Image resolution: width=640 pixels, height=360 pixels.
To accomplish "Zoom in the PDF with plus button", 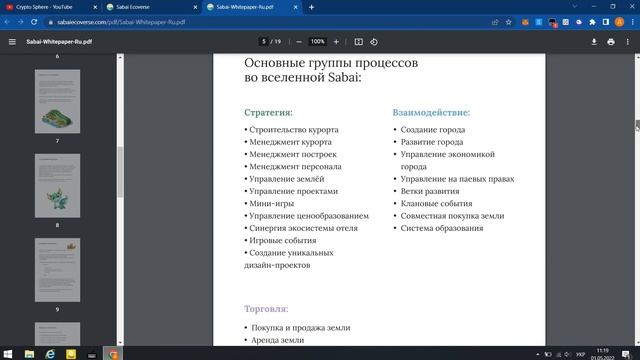I will 336,42.
